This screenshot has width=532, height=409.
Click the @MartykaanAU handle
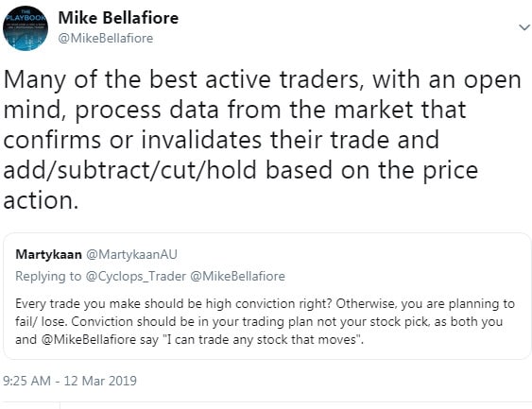[131, 254]
